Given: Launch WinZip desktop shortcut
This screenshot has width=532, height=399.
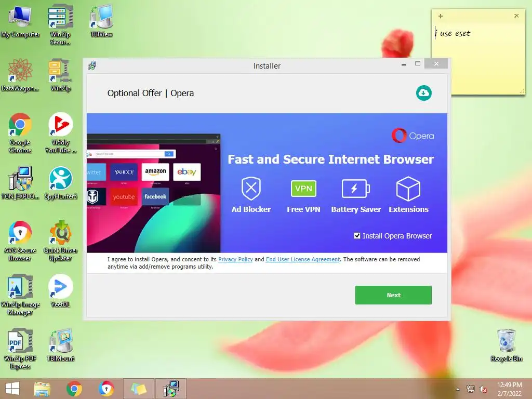Looking at the screenshot, I should [x=60, y=75].
